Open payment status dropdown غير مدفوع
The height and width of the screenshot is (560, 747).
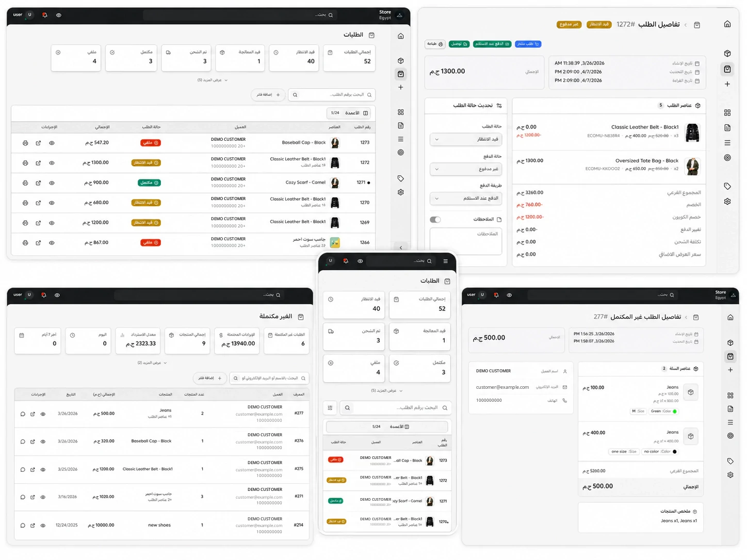tap(466, 169)
